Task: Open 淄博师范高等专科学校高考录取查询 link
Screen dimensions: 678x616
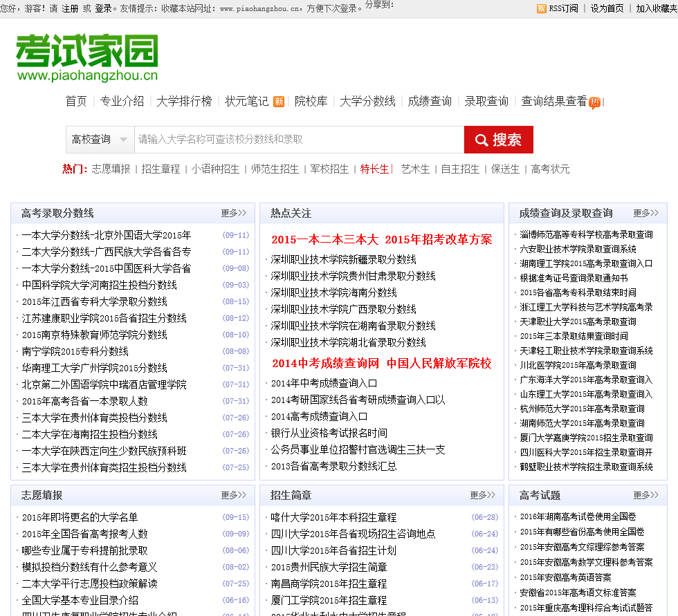Action: pos(587,234)
